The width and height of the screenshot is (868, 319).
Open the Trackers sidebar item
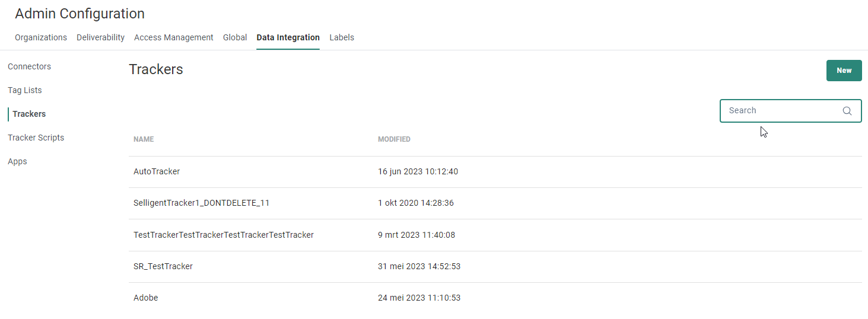click(x=29, y=114)
